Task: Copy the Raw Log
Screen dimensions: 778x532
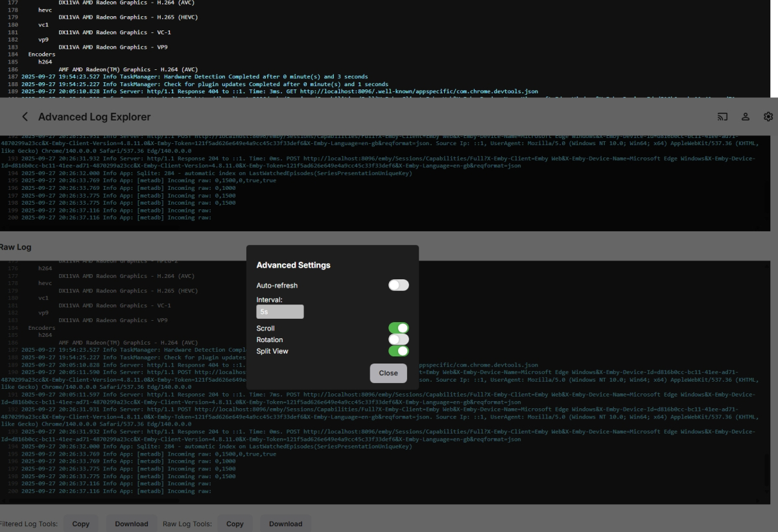Action: pyautogui.click(x=235, y=524)
